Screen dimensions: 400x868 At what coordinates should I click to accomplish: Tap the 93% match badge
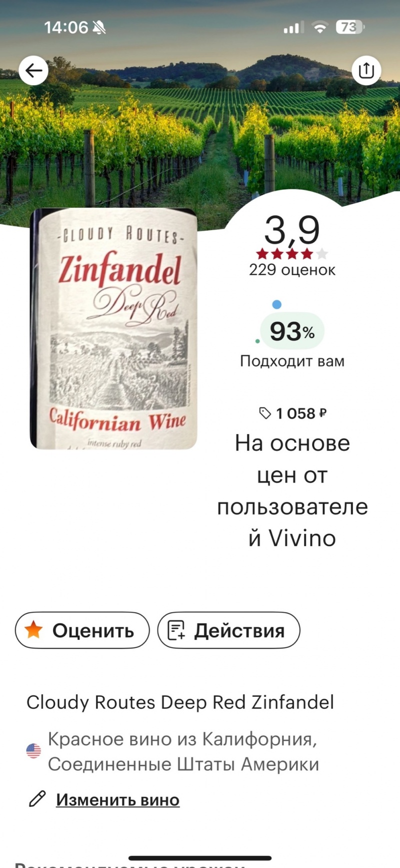point(292,331)
